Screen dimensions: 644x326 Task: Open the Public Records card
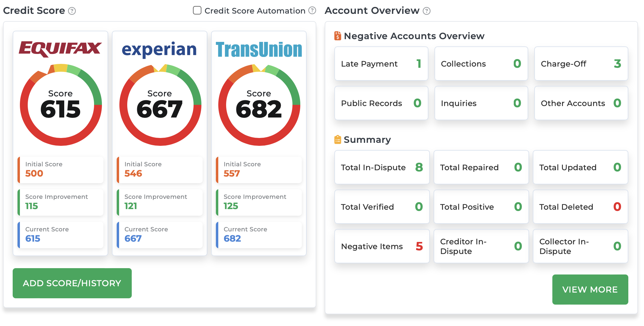pos(381,103)
